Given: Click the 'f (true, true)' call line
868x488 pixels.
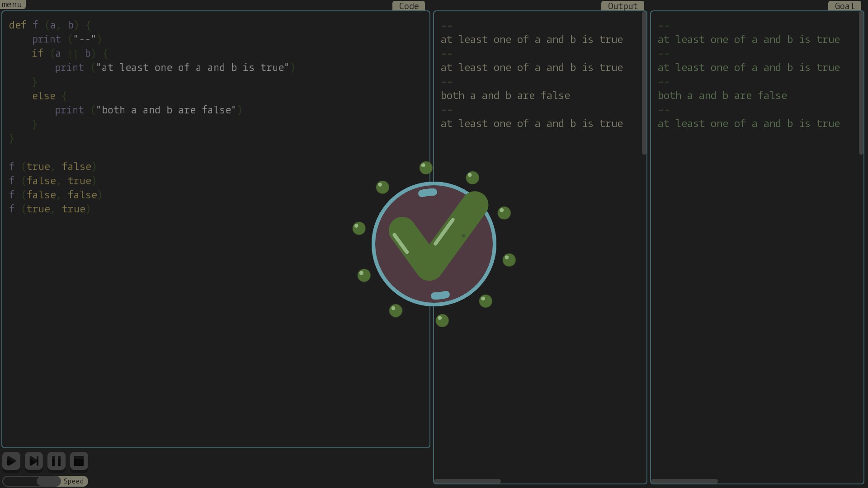Looking at the screenshot, I should (x=50, y=209).
